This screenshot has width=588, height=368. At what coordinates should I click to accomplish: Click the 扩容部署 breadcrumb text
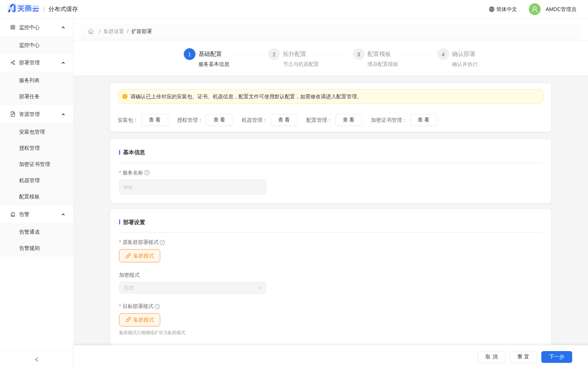tap(141, 31)
